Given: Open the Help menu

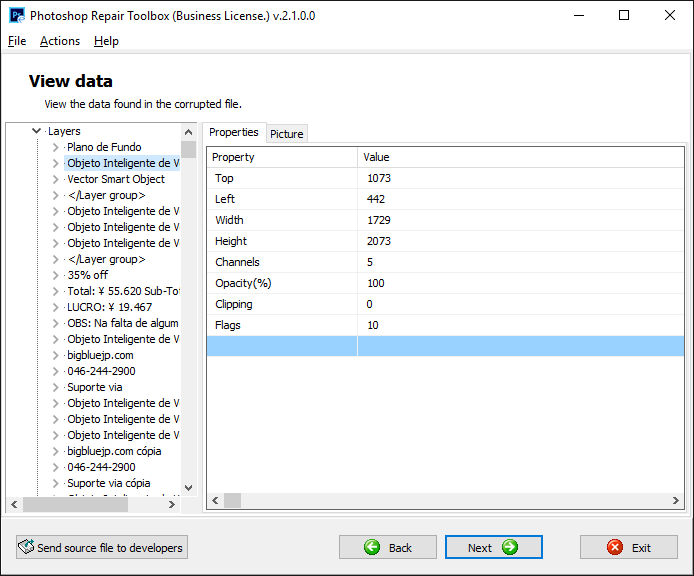Looking at the screenshot, I should (x=106, y=41).
